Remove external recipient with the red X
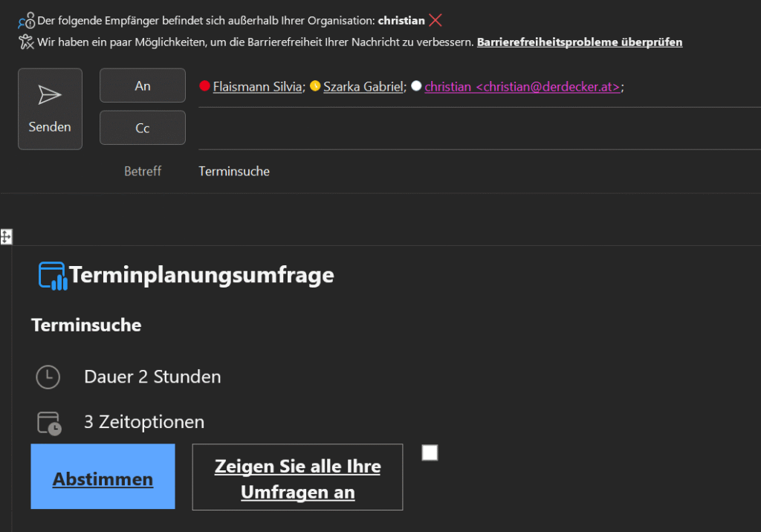 tap(435, 21)
